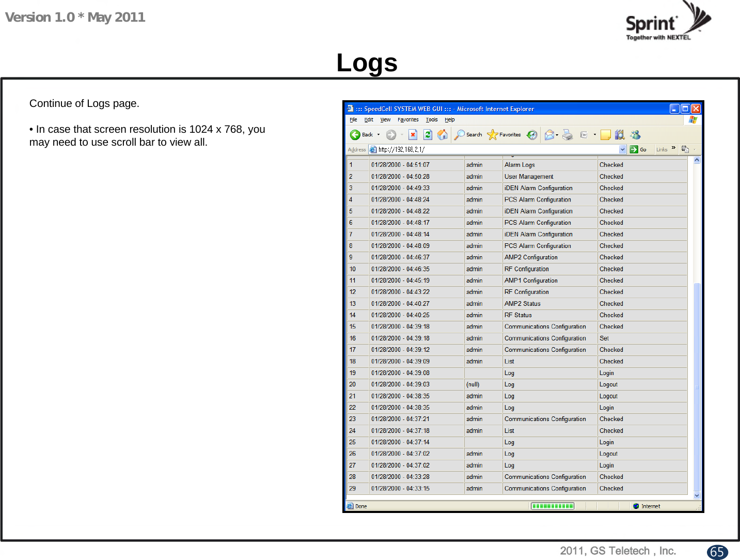Expand the Links toolbar chevron
740x560 pixels.
point(674,148)
